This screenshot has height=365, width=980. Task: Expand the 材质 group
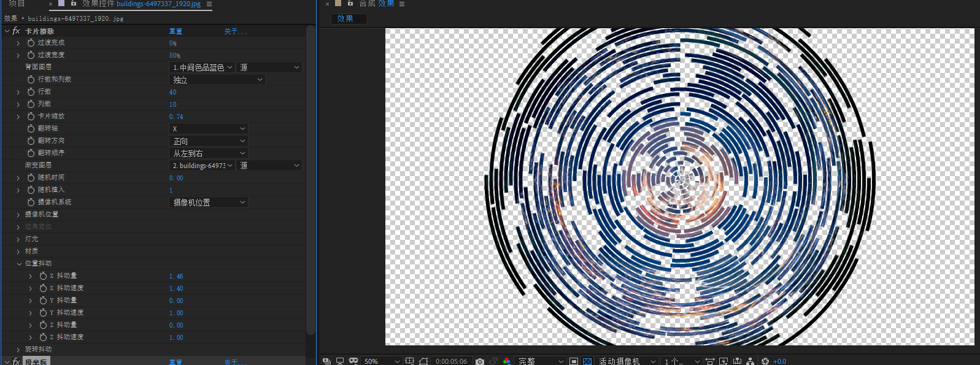coord(18,252)
